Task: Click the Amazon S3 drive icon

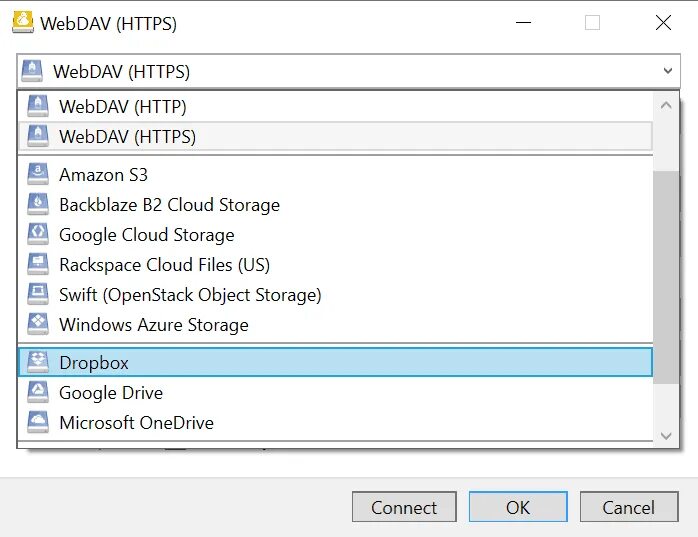Action: (x=38, y=174)
